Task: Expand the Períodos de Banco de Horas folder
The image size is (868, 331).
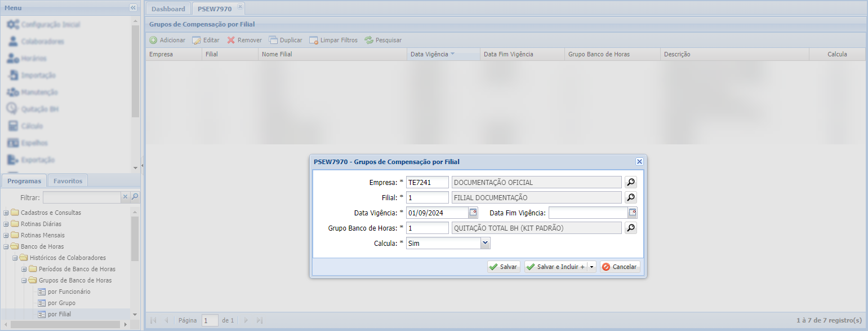Action: (x=24, y=269)
